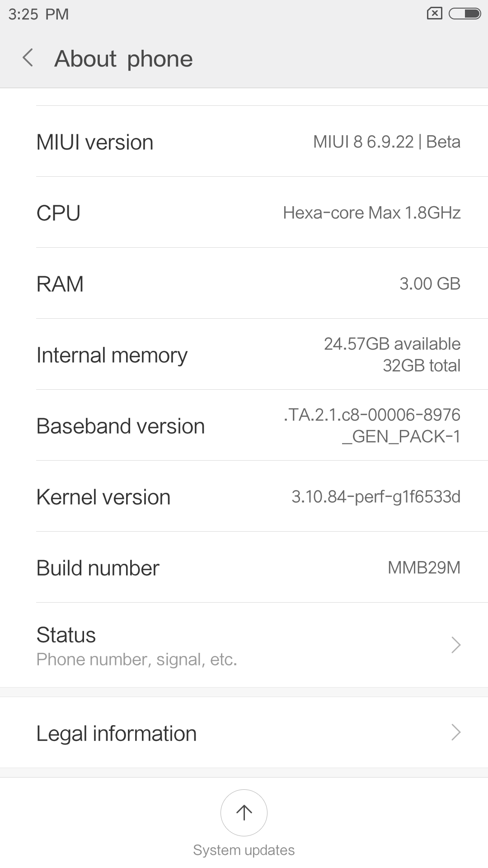The image size is (488, 868).
Task: Tap the no-SIM icon in status bar
Action: click(x=434, y=14)
